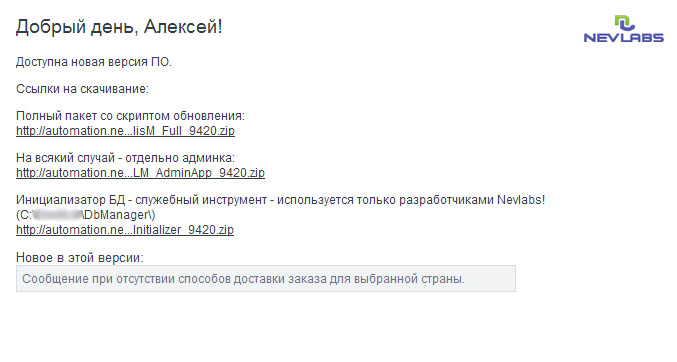677x362 pixels.
Task: Click the На всякий случай - отдельно админка line
Action: click(x=125, y=158)
